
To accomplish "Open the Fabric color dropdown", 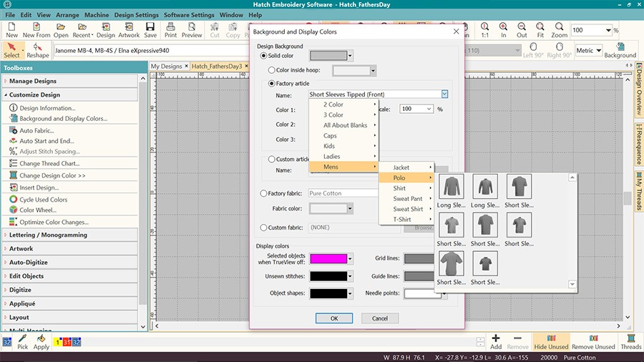I will 351,208.
